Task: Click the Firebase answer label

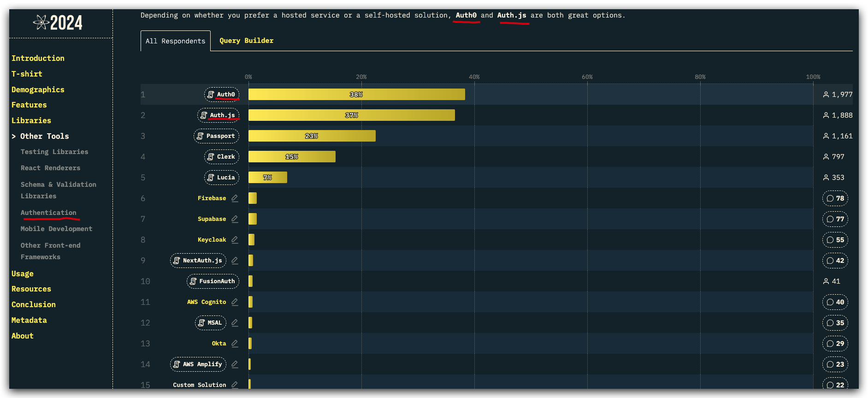Action: point(212,198)
